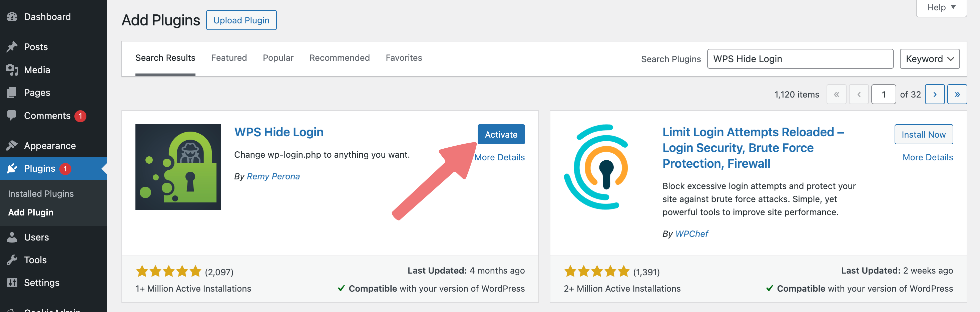The width and height of the screenshot is (980, 312).
Task: Open Posts menu item
Action: tap(53, 47)
